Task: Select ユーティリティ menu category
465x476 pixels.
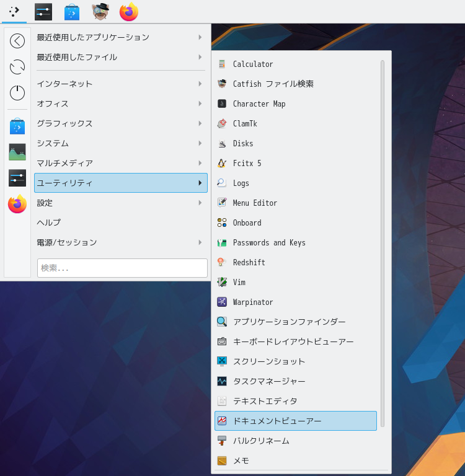Action: [121, 183]
